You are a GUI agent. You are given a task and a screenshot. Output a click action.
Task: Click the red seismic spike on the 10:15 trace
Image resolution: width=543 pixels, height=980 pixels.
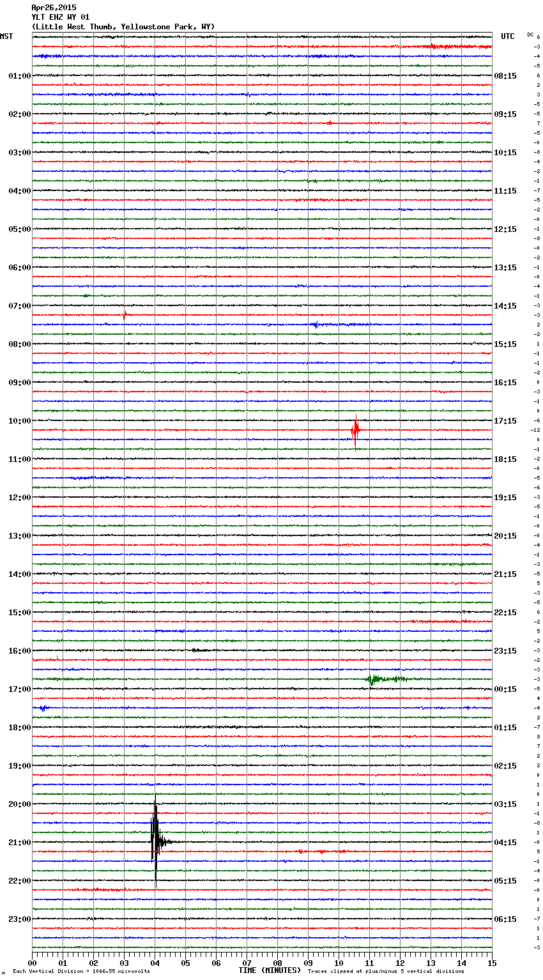tap(355, 431)
